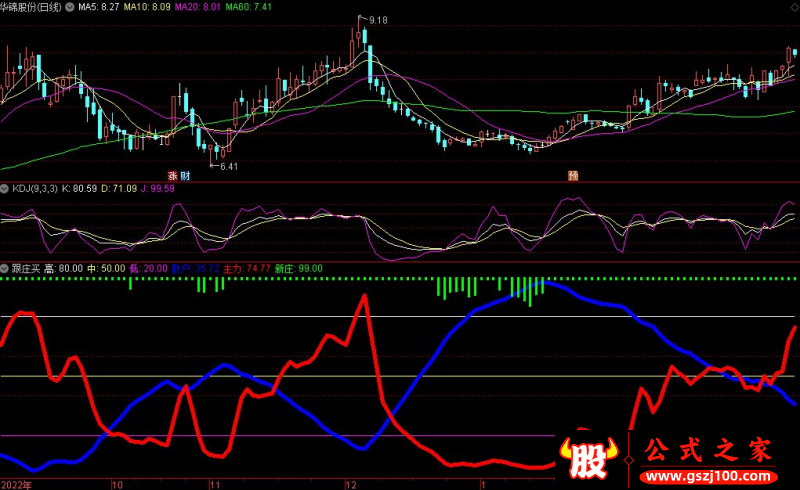Screen dimensions: 800x490
Task: Click the month 11 axis marker
Action: click(215, 485)
